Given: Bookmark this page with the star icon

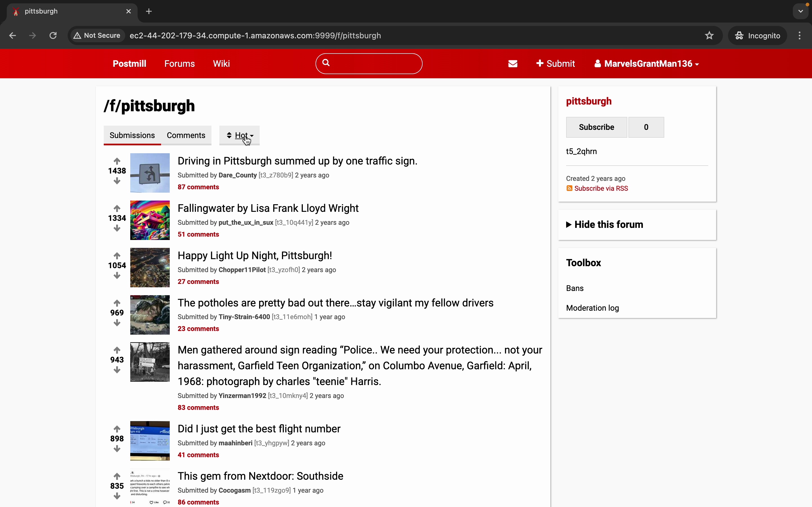Looking at the screenshot, I should 709,35.
